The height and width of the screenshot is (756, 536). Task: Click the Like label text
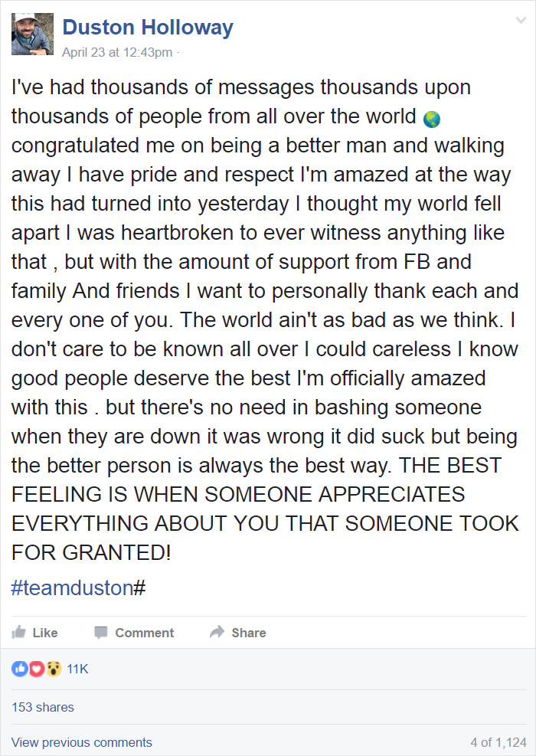pyautogui.click(x=44, y=633)
